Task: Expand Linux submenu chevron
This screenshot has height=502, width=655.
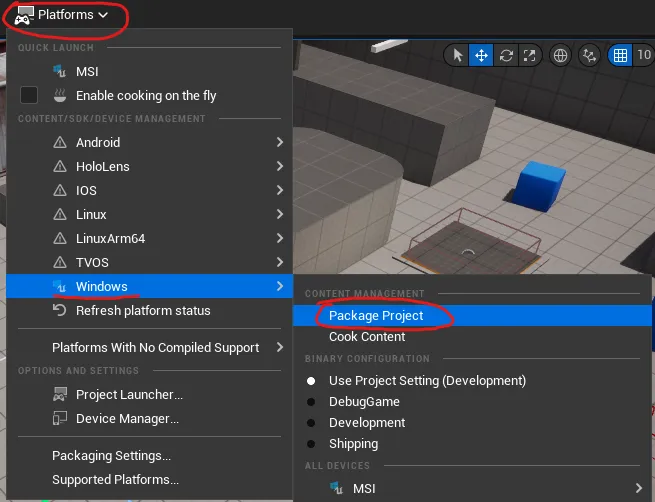Action: (280, 214)
